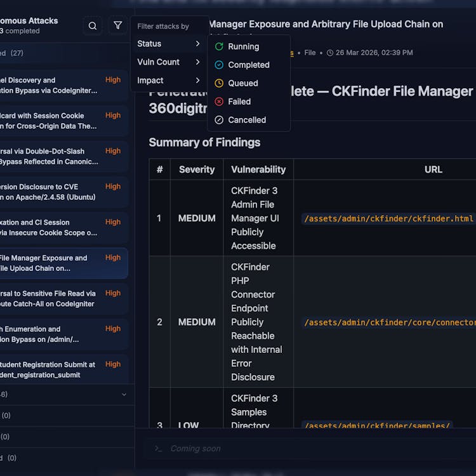This screenshot has width=476, height=476.
Task: Click the Vulnerability column header
Action: click(x=258, y=169)
